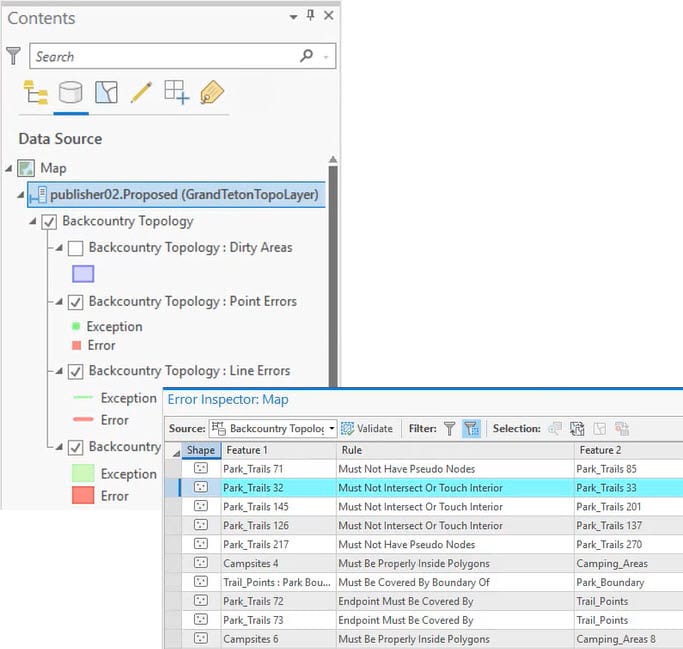Select List By Data Source view
Screen dimensions: 683x649
[x=71, y=92]
